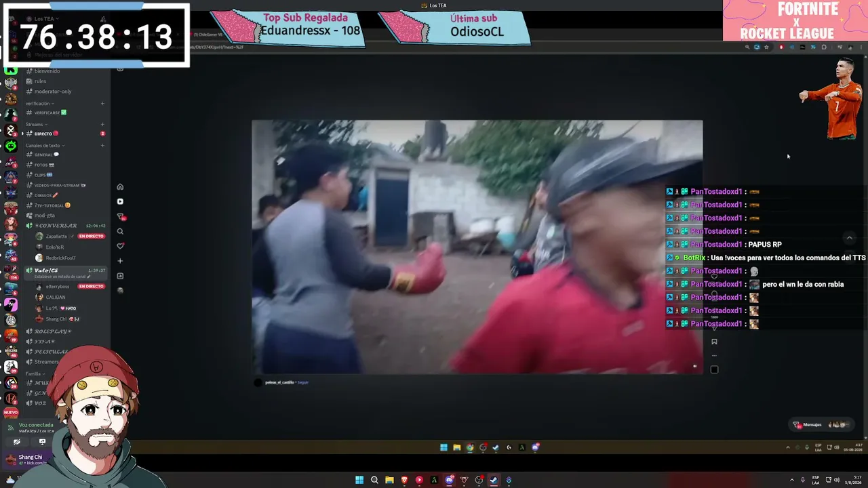Open the mod-gta channel
Viewport: 868px width, 488px height.
click(65, 216)
